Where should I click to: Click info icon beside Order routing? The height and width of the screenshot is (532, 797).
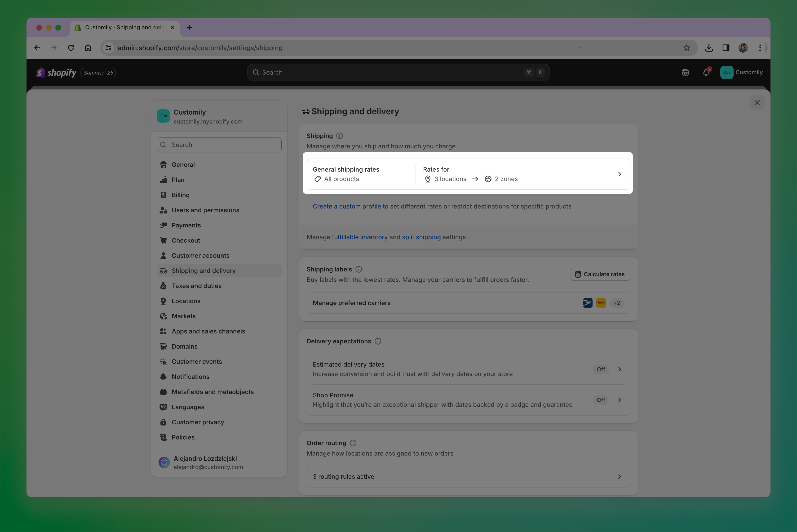pyautogui.click(x=353, y=443)
